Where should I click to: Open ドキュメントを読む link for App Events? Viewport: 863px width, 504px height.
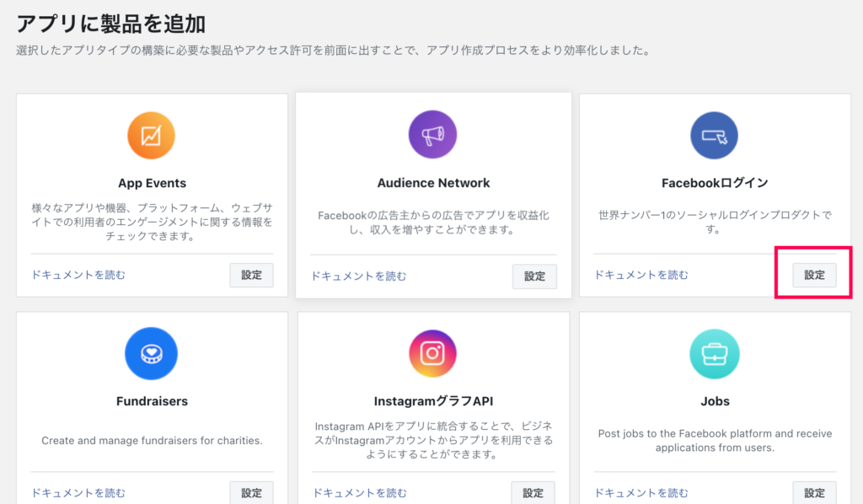[78, 275]
